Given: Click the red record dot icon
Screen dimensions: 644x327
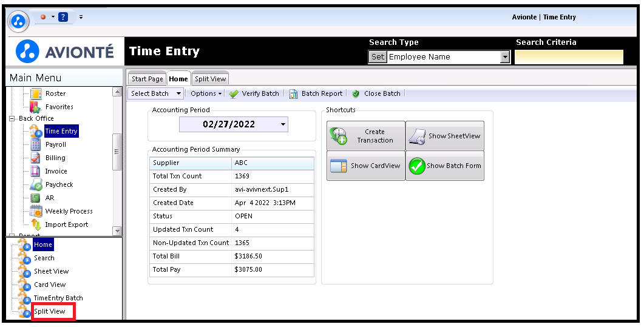Looking at the screenshot, I should click(43, 17).
